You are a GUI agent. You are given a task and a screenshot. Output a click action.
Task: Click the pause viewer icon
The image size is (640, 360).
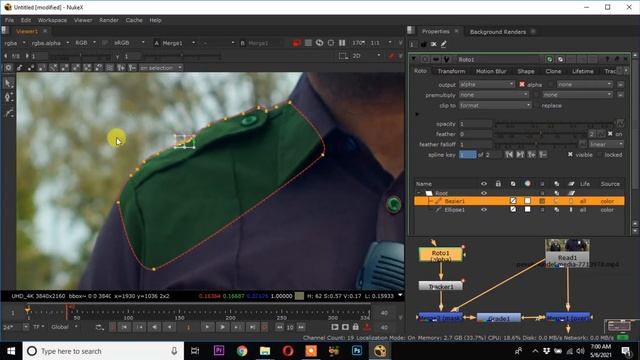(x=342, y=43)
